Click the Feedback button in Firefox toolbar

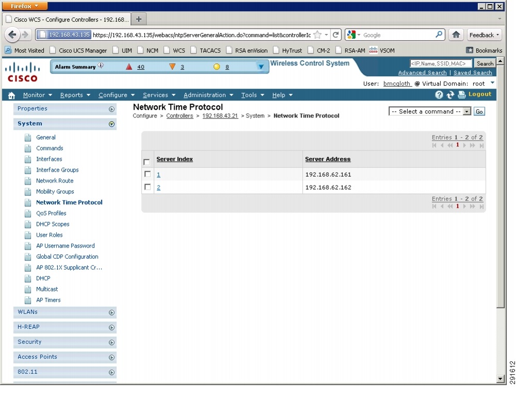484,35
